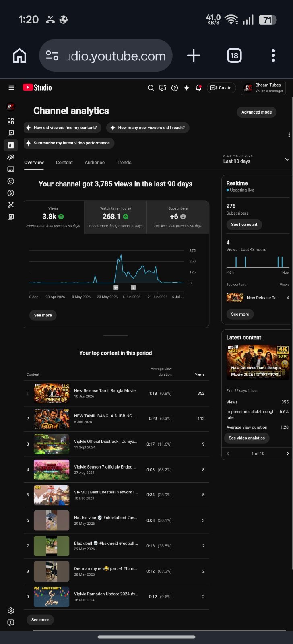
Task: Open a new browser tab with plus icon
Action: click(194, 56)
